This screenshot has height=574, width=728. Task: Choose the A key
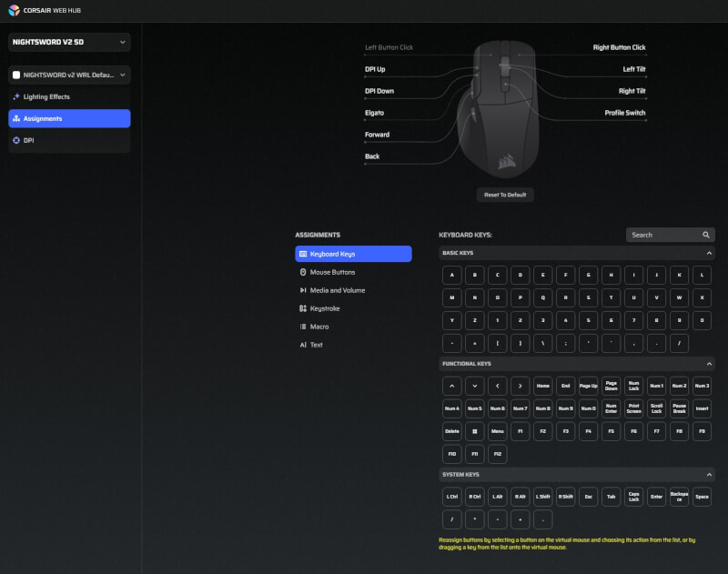pos(451,275)
